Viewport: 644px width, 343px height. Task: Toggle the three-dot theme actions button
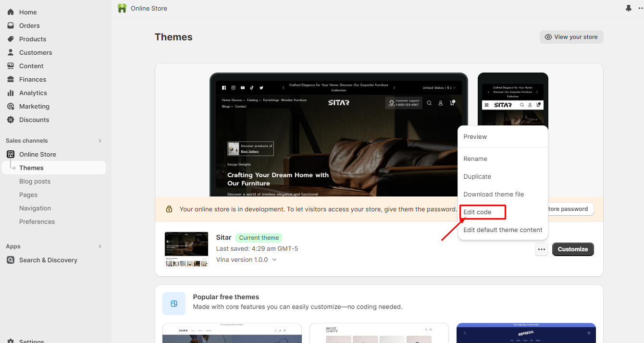click(x=542, y=249)
